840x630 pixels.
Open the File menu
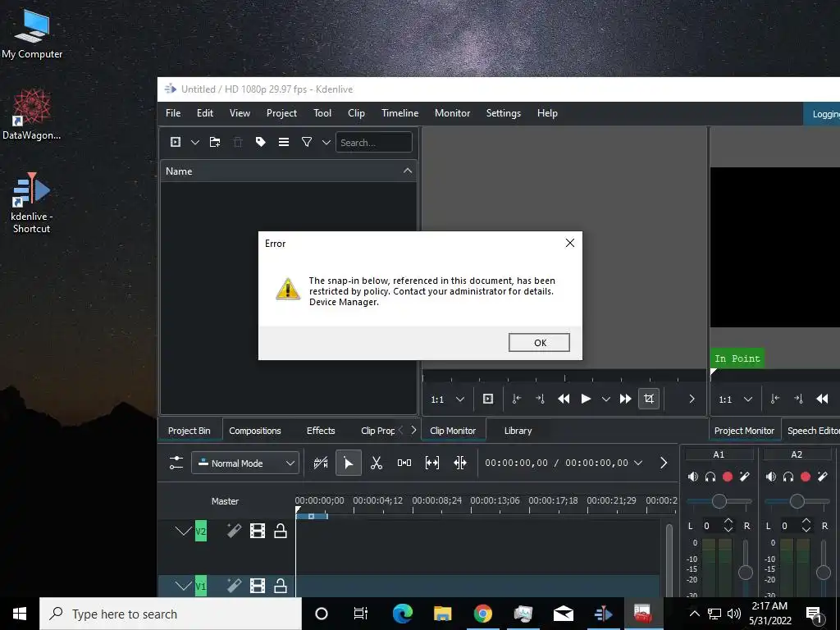(173, 113)
